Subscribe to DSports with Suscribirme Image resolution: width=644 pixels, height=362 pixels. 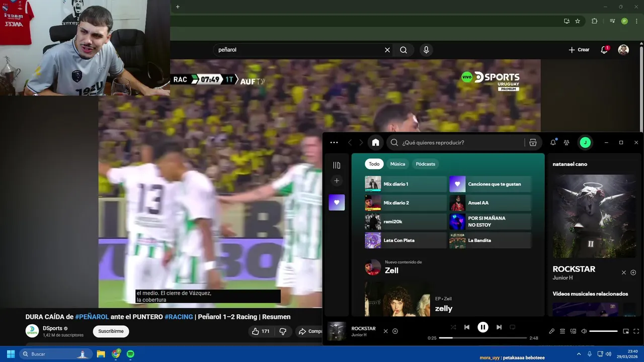click(111, 331)
